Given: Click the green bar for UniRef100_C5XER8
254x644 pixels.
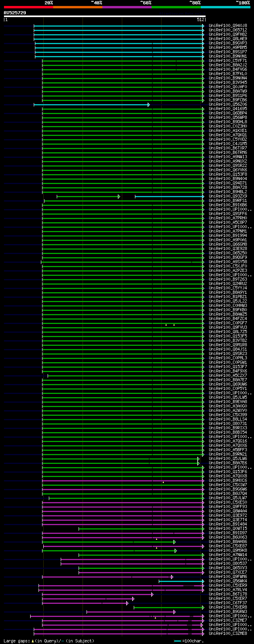Looking at the screenshot, I should coord(169,607).
